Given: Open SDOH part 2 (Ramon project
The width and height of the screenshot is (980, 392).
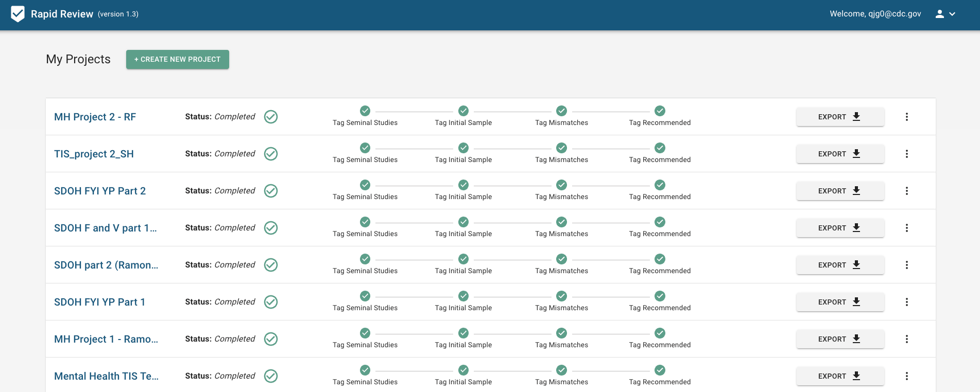Looking at the screenshot, I should [106, 265].
